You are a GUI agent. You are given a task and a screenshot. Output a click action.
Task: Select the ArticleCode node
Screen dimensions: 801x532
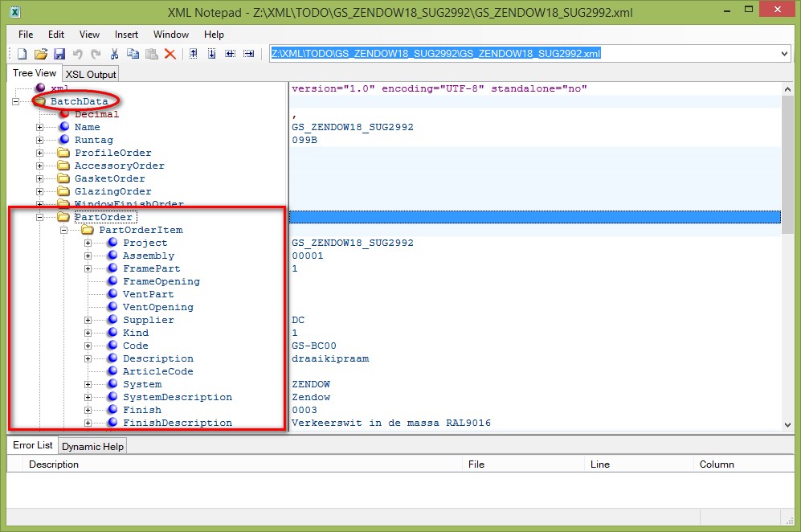158,371
